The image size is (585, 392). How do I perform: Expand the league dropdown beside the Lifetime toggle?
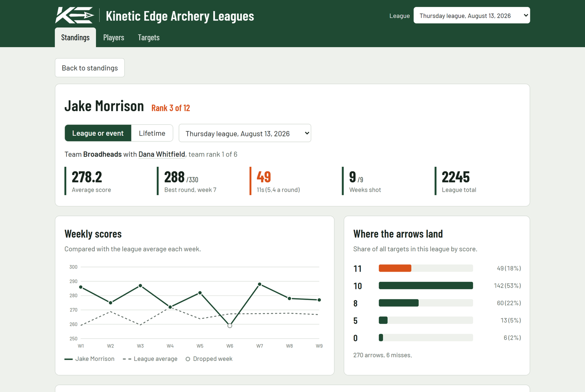point(245,133)
